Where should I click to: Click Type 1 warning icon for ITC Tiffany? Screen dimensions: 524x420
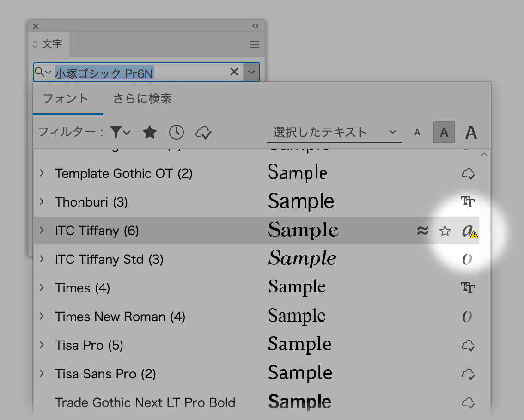pos(469,231)
